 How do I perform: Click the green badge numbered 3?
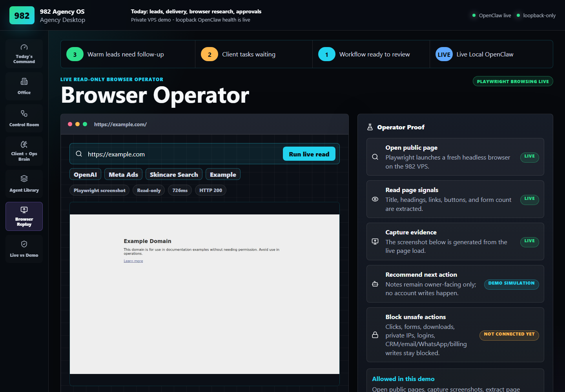point(75,54)
